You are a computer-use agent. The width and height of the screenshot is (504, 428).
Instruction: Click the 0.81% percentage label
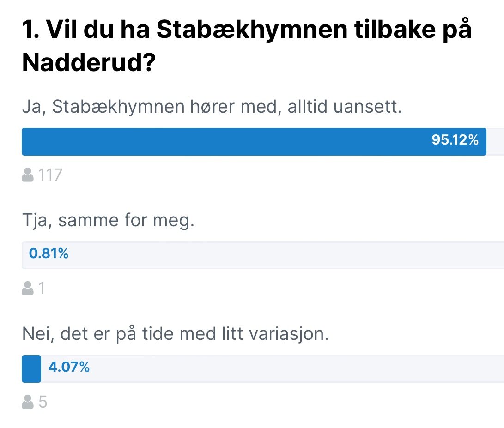49,253
